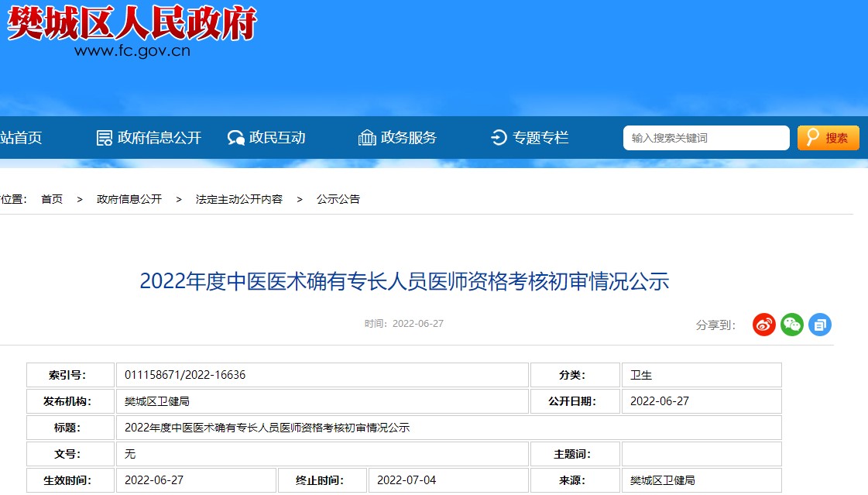868x495 pixels.
Task: Click the blue copy-link share icon
Action: [x=820, y=325]
